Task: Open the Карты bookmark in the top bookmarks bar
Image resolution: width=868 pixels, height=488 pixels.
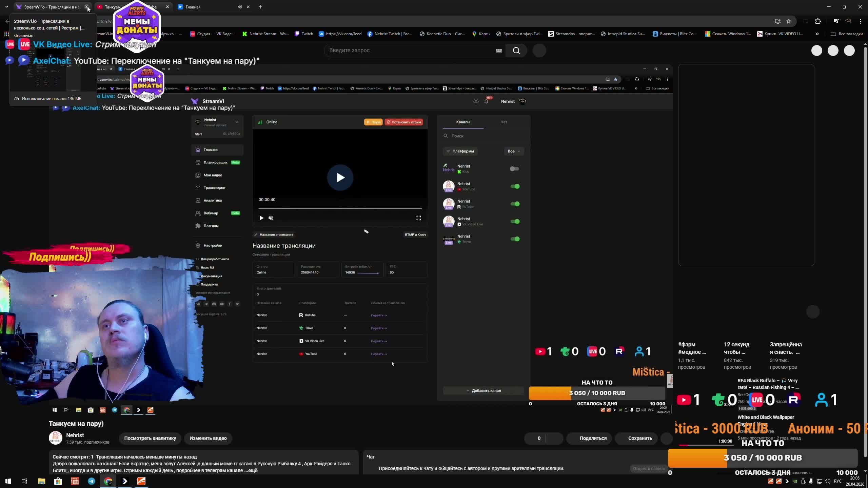Action: [481, 34]
